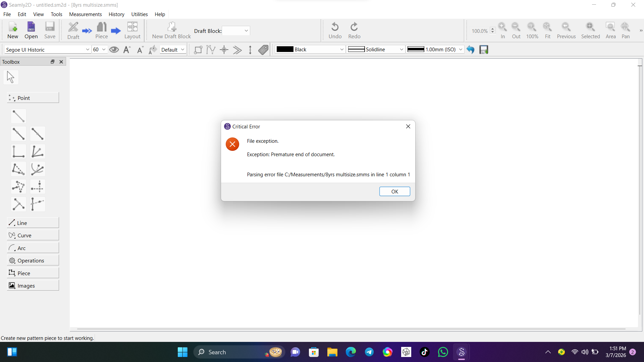The width and height of the screenshot is (644, 362).
Task: Open the Measurements menu
Action: [x=85, y=14]
